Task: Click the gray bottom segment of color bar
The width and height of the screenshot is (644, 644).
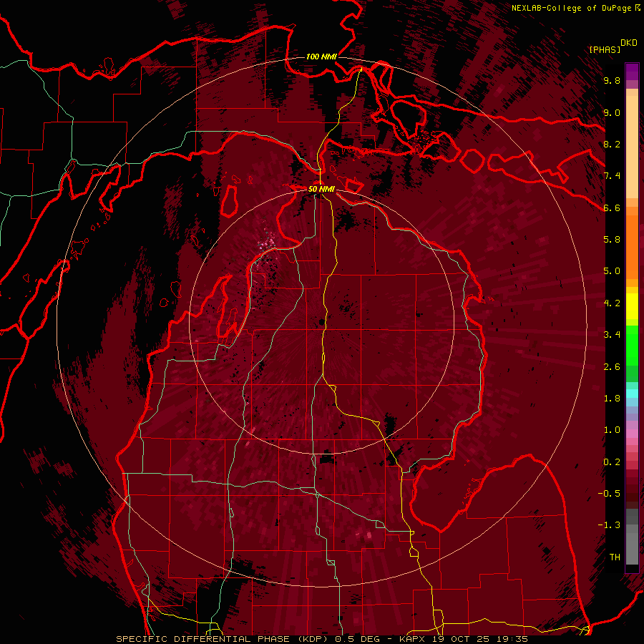Action: point(632,546)
